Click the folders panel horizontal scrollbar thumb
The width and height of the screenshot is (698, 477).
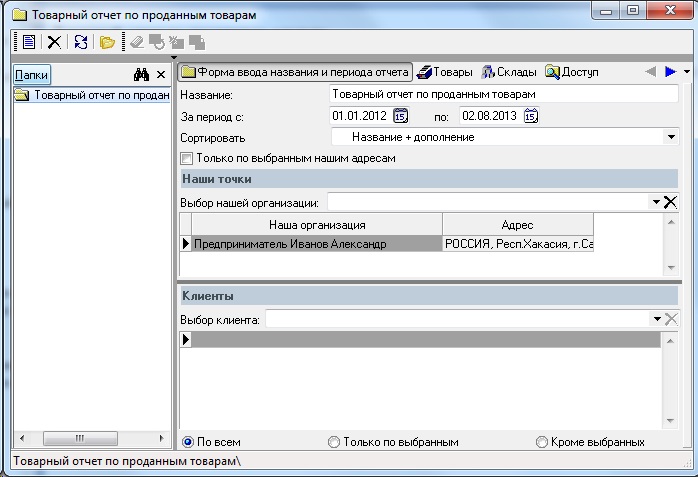point(80,438)
